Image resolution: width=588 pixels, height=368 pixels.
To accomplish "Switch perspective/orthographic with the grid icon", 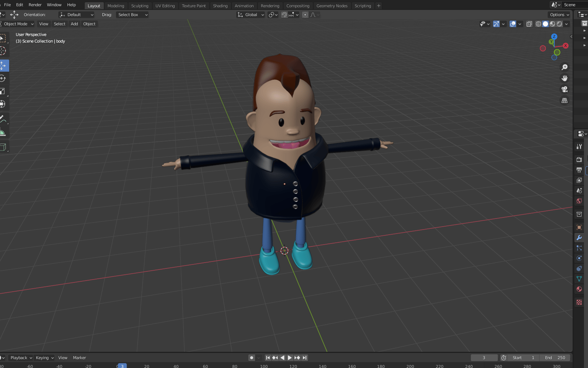I will 564,100.
